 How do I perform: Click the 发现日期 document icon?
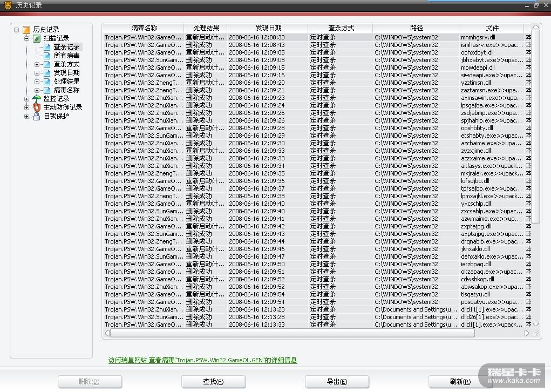pos(47,73)
